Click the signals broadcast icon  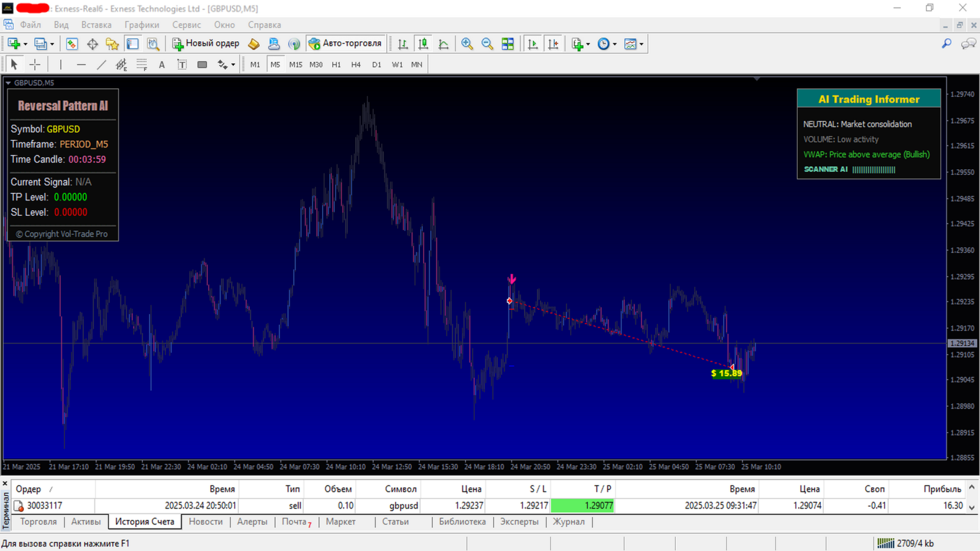tap(294, 44)
